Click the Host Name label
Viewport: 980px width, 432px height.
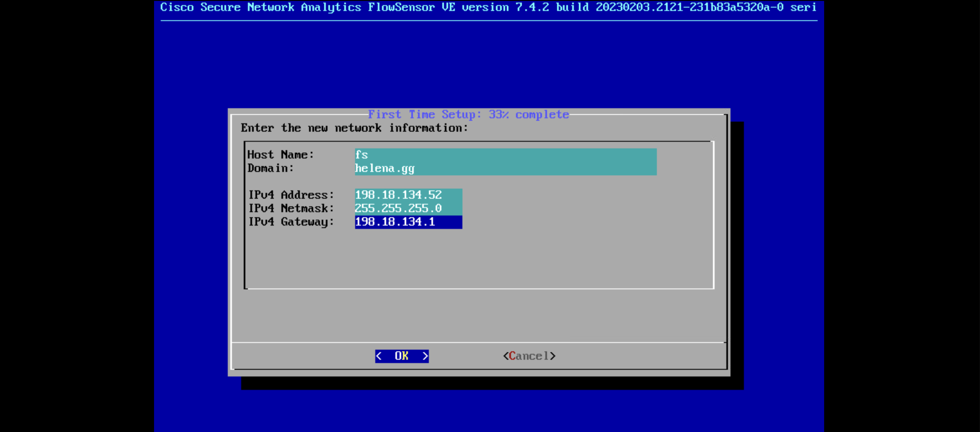[280, 155]
